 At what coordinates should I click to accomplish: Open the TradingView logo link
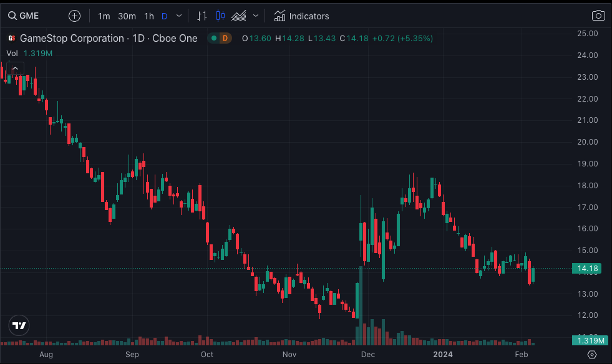click(x=19, y=325)
